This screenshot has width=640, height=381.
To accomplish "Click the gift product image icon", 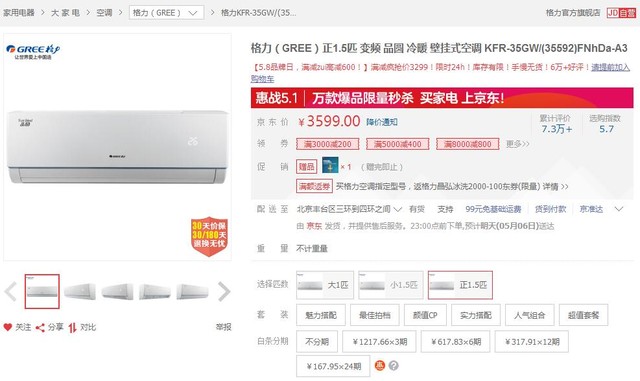I will [330, 165].
